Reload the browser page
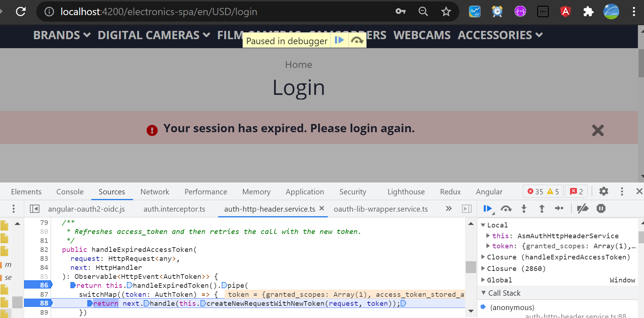 pyautogui.click(x=21, y=11)
